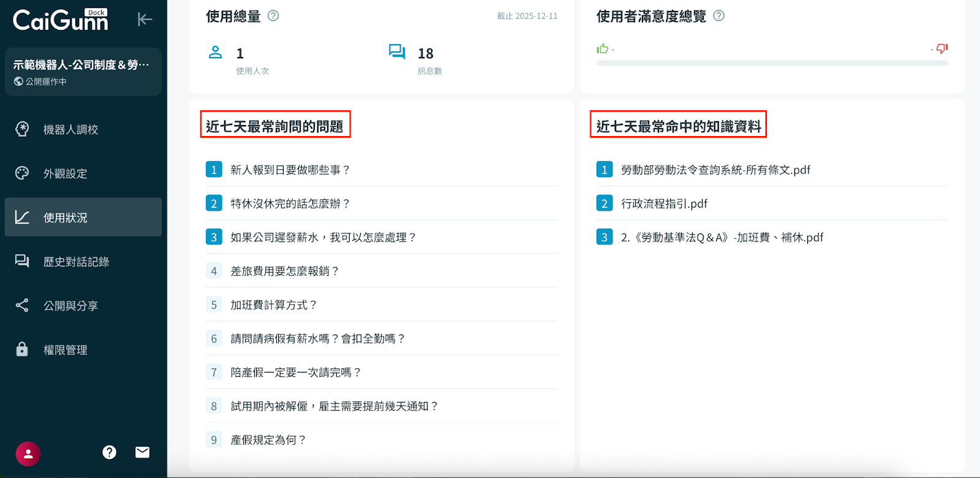Open the 機器人調校 menu item

[70, 129]
